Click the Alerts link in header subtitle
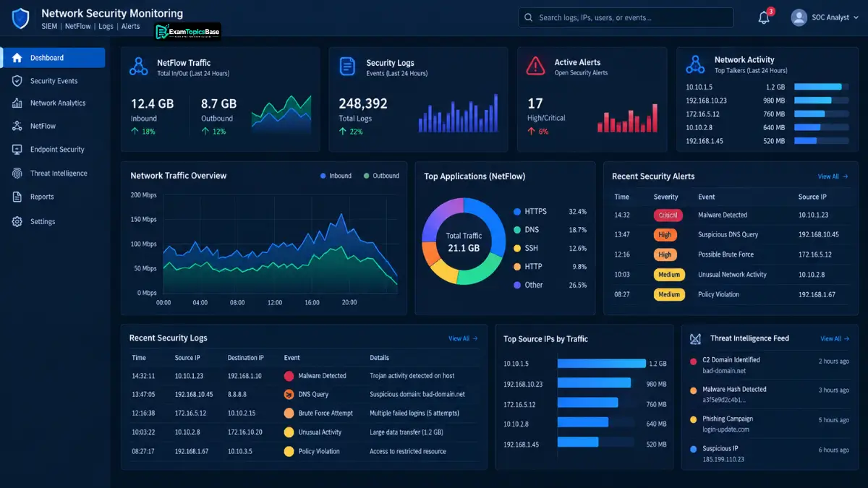868x488 pixels. tap(131, 26)
